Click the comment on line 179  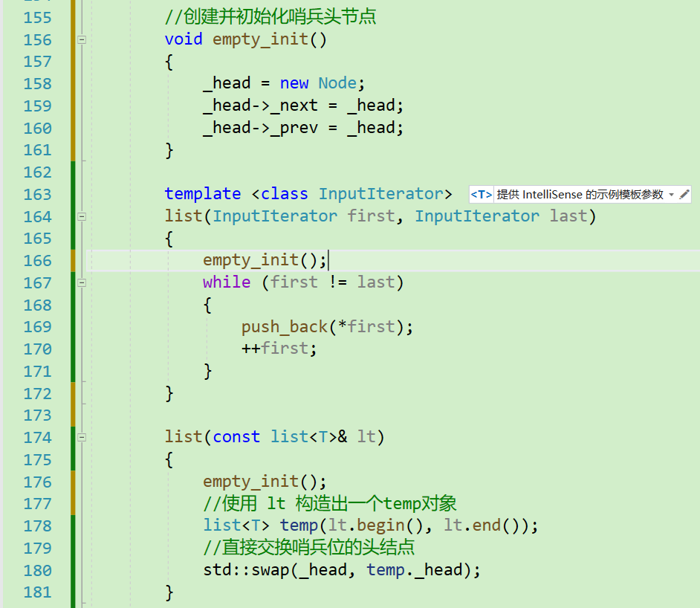coord(308,548)
